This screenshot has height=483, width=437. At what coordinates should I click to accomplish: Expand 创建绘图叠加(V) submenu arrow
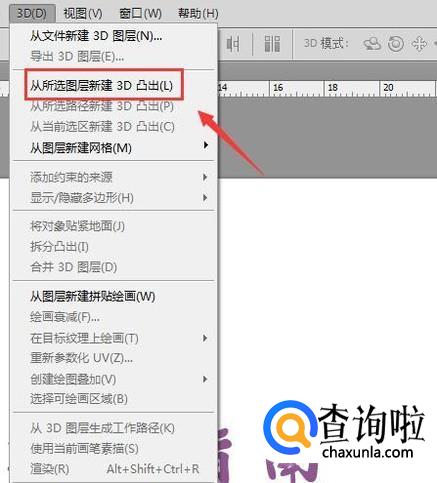click(x=205, y=379)
